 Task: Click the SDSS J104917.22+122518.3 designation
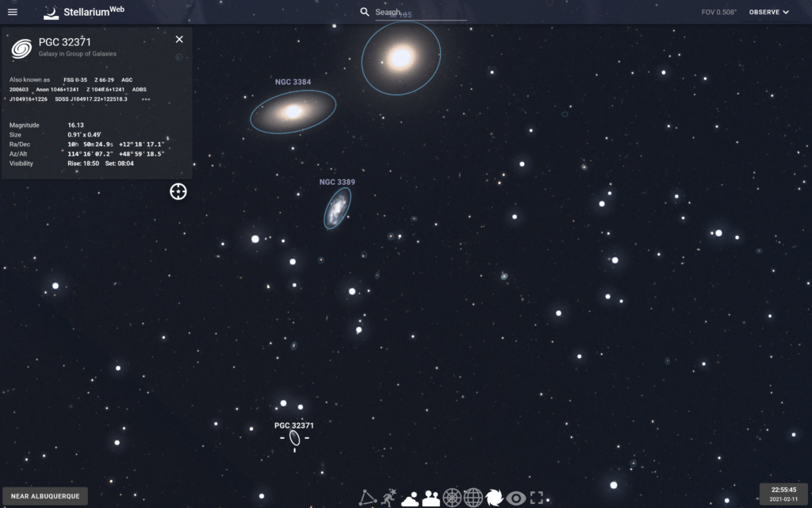91,99
